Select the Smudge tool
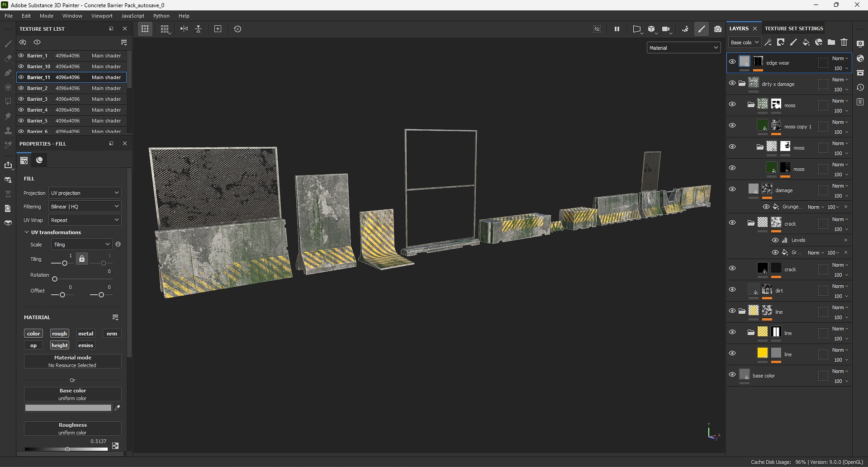Viewport: 868px width, 467px height. [8, 116]
